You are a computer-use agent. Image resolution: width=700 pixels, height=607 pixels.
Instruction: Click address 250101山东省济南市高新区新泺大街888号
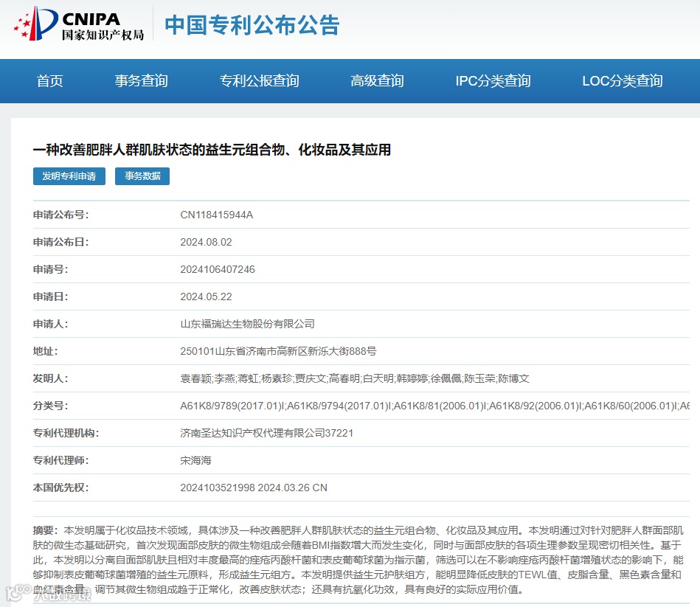[278, 351]
